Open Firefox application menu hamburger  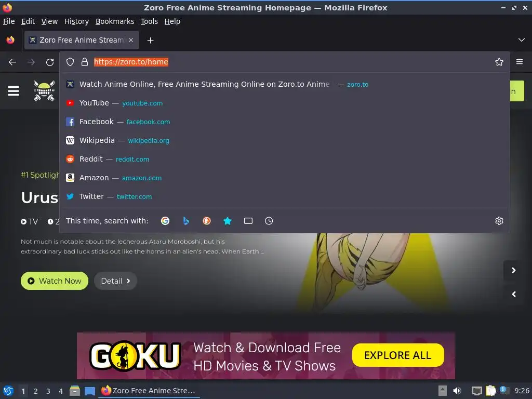[x=520, y=62]
